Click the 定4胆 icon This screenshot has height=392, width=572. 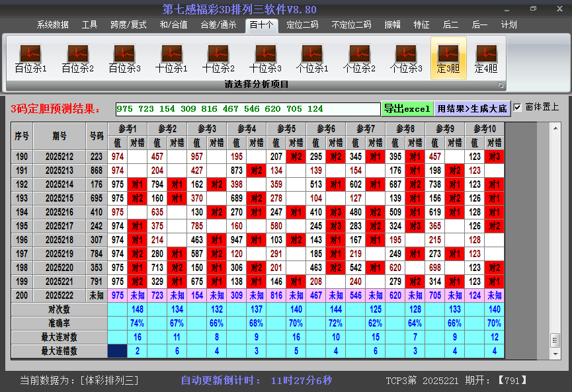(486, 58)
